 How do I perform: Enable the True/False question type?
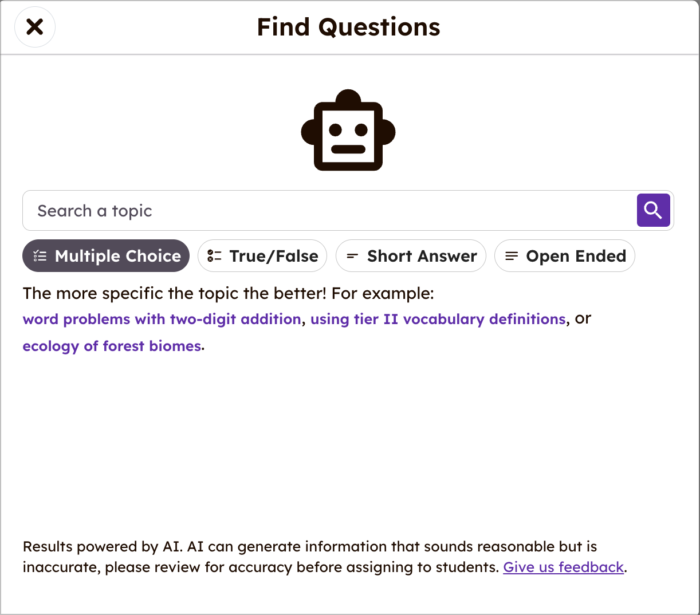tap(262, 256)
